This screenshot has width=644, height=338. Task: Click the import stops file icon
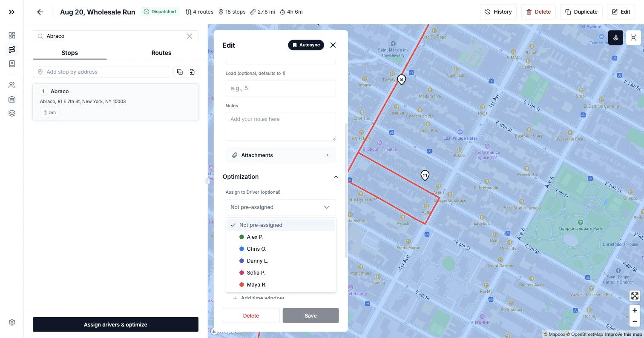tap(192, 72)
